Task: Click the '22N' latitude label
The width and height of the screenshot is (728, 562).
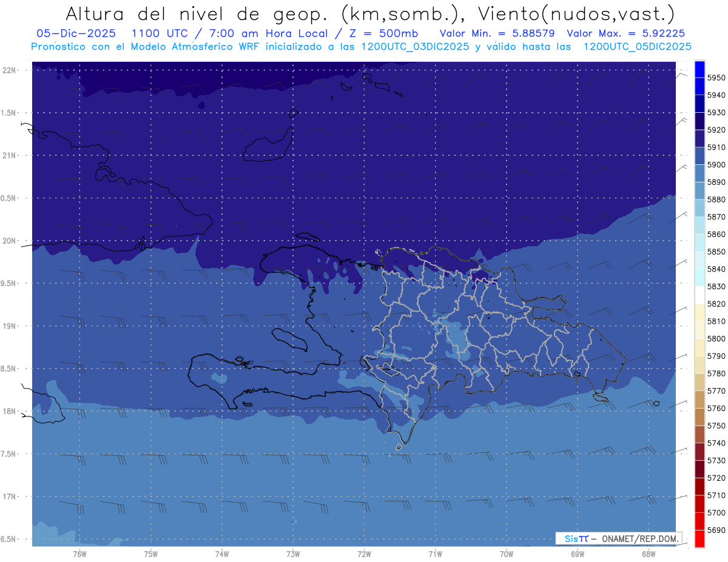Action: pyautogui.click(x=8, y=70)
